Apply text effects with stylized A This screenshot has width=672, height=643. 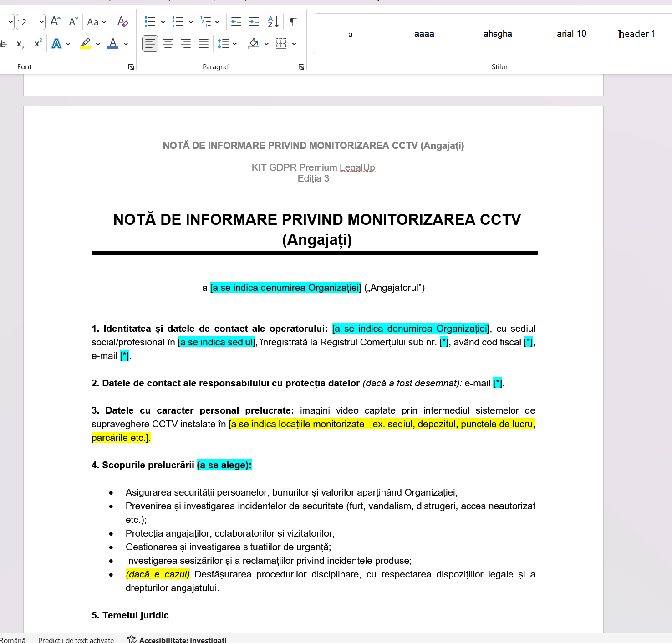[56, 44]
